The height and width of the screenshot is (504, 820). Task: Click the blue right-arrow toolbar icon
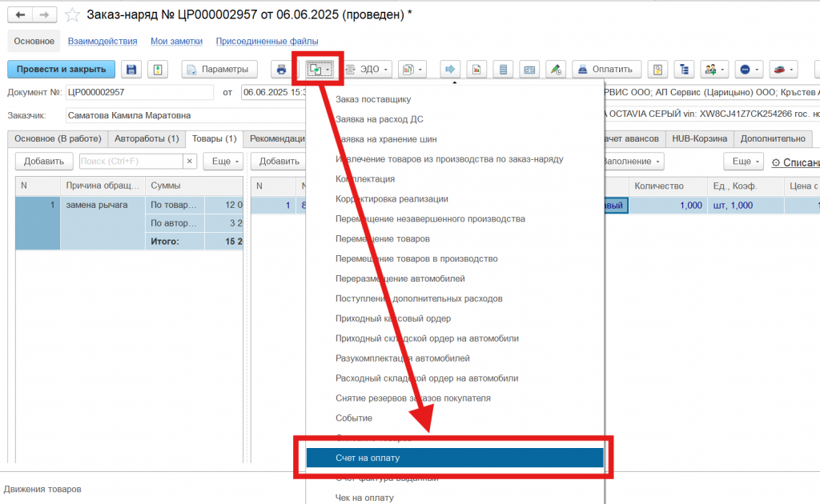[x=449, y=70]
